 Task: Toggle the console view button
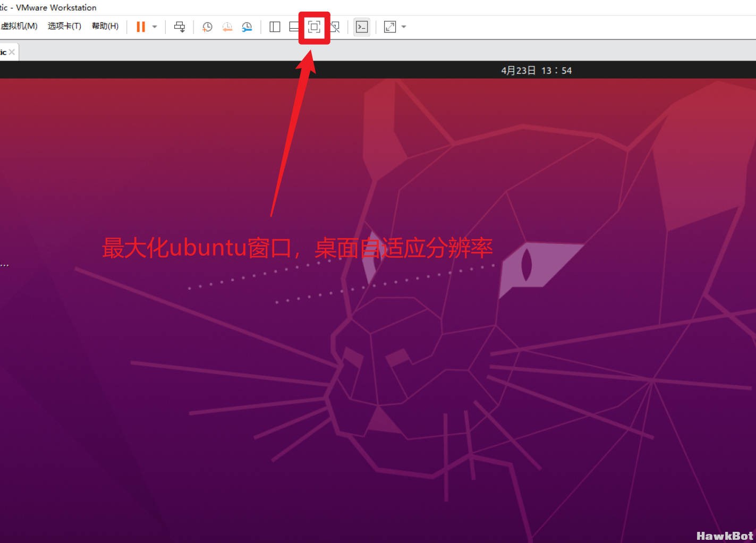[x=362, y=27]
